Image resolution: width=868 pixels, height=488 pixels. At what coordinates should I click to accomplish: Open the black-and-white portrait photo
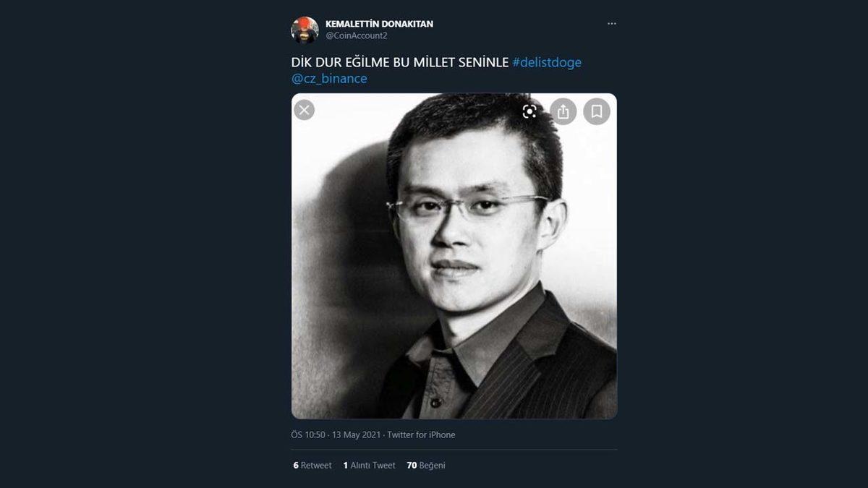(x=454, y=289)
